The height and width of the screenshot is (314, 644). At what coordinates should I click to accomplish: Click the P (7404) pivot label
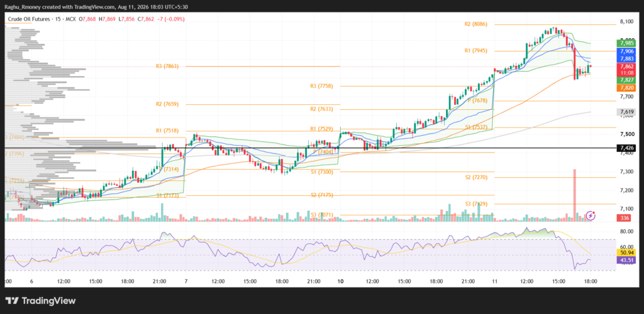323,152
